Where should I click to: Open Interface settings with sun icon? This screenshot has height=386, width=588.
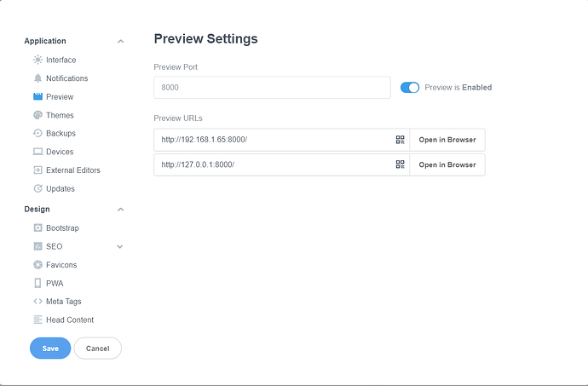[x=37, y=60]
